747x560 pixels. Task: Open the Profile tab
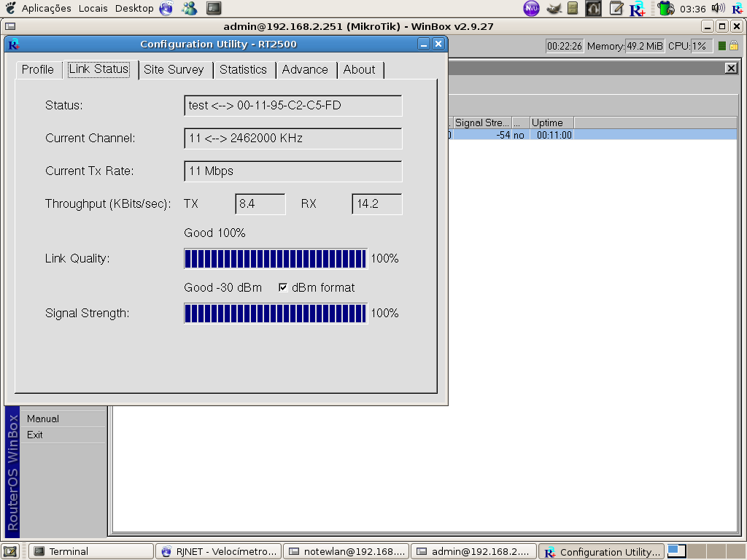(38, 69)
